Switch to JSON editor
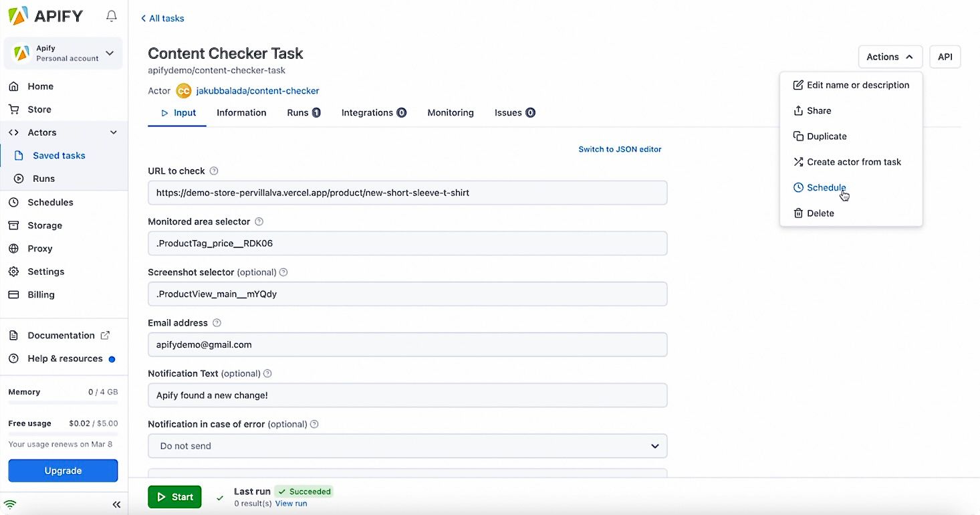The height and width of the screenshot is (515, 980). (620, 149)
